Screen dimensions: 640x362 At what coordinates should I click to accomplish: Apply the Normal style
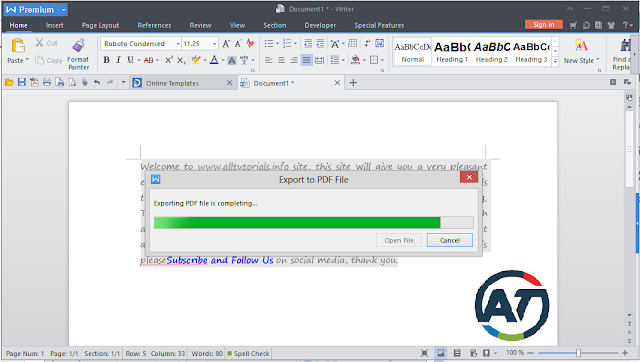pos(413,51)
